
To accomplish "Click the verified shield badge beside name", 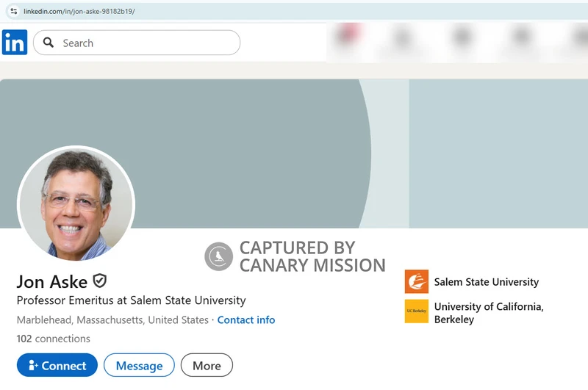I will (99, 281).
